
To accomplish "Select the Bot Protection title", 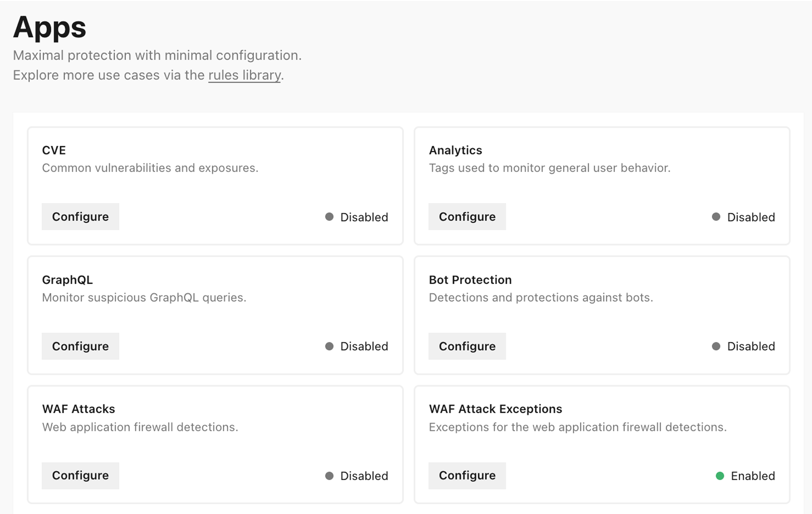I will tap(470, 280).
